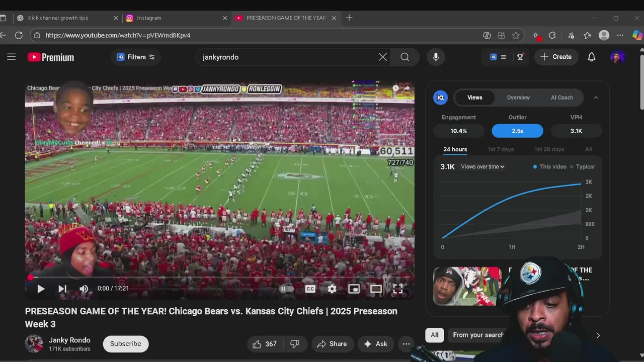The height and width of the screenshot is (362, 644).
Task: Reload the page
Action: click(19, 35)
